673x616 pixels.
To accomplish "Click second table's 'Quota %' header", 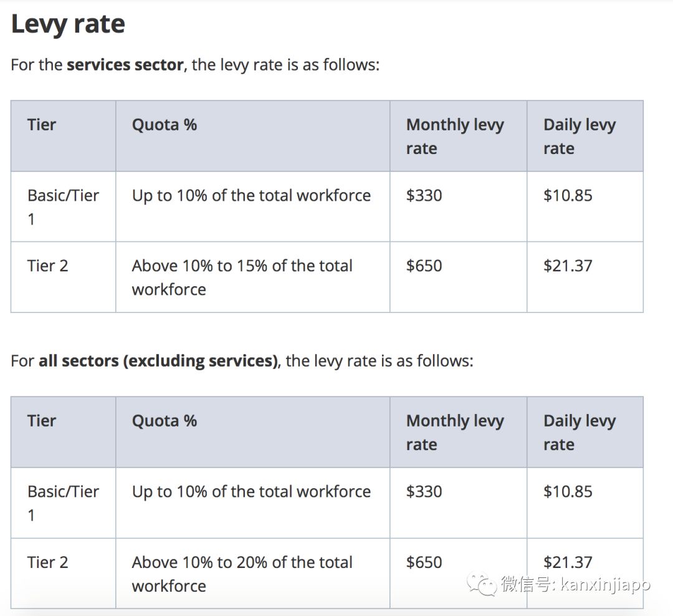I will tap(165, 421).
